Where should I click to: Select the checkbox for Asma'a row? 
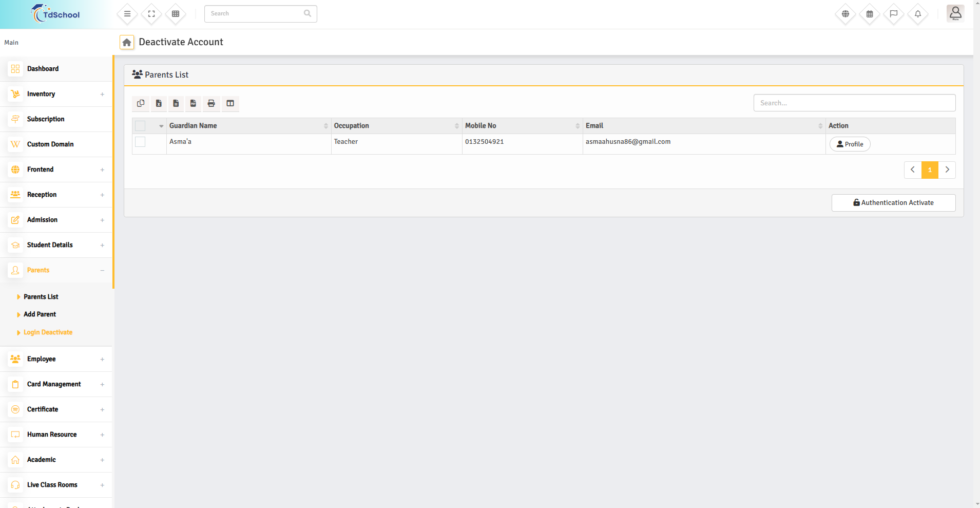[140, 142]
